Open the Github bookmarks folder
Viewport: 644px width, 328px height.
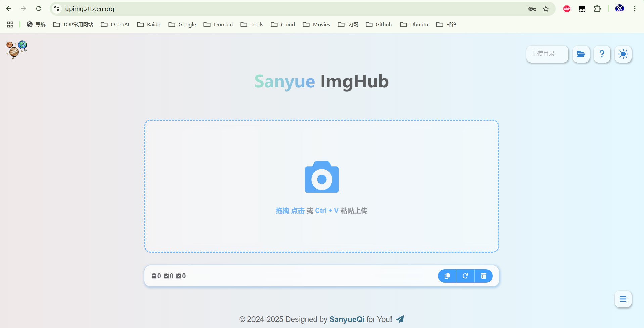(379, 25)
